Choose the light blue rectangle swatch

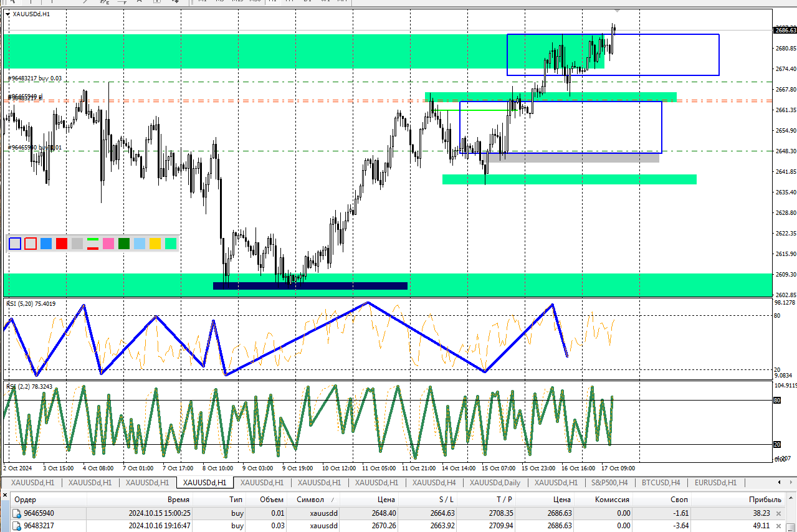click(140, 244)
